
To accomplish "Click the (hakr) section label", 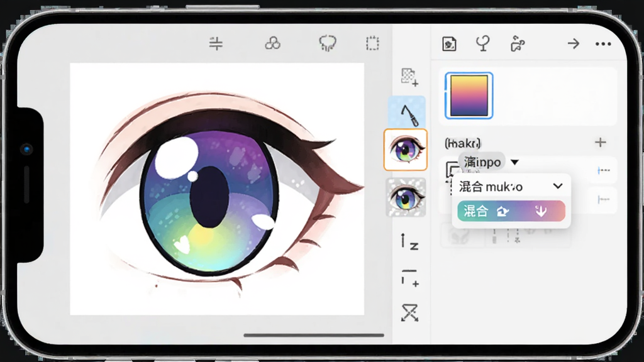I will 462,143.
